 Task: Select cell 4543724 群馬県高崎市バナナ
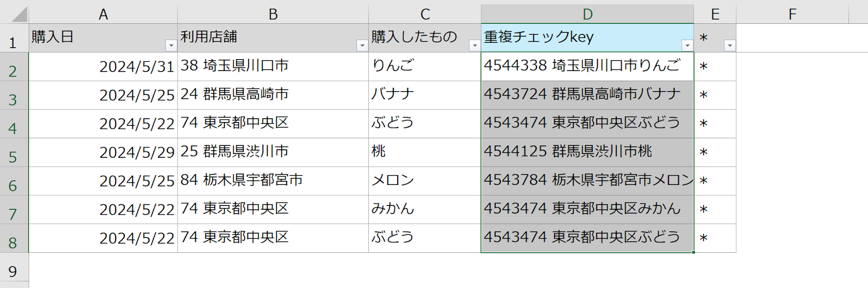588,95
